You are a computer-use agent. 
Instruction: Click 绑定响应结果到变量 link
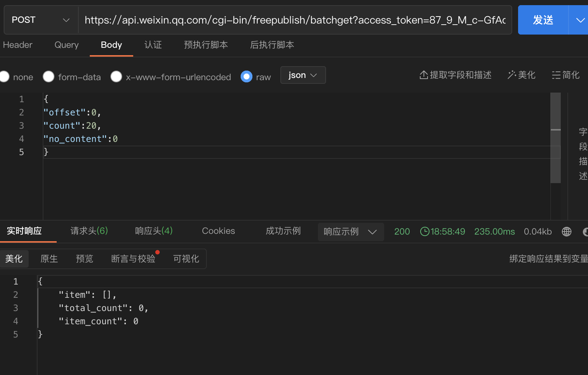click(x=548, y=259)
